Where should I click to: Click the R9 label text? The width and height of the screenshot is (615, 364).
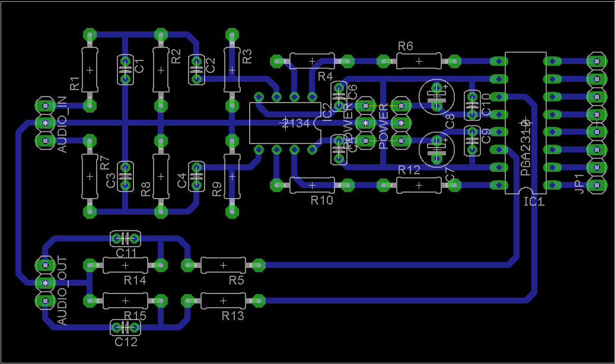click(x=217, y=189)
